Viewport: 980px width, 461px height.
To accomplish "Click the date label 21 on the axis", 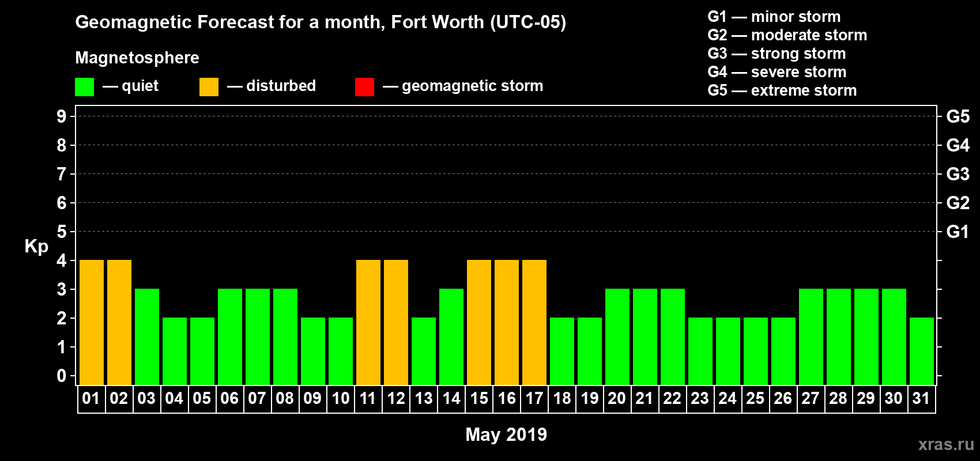I will point(644,398).
